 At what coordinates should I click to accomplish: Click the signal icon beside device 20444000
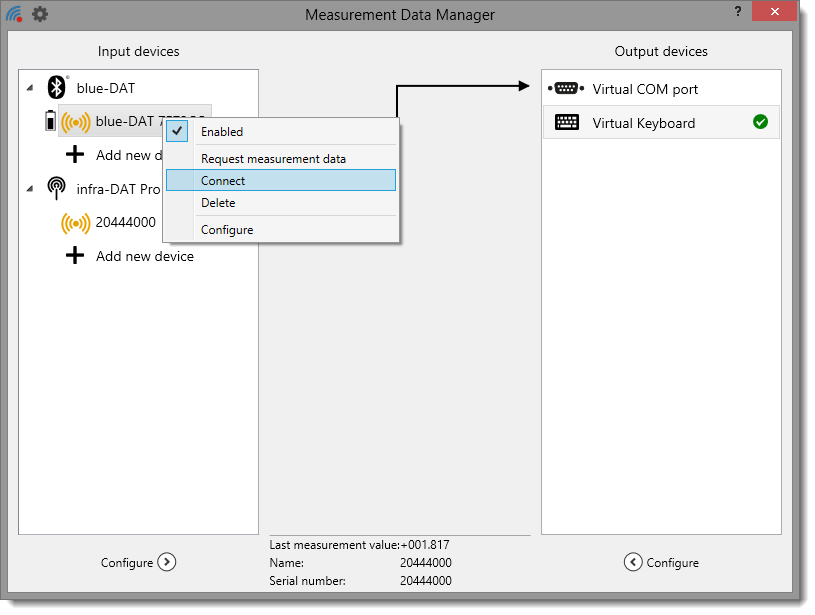[75, 223]
